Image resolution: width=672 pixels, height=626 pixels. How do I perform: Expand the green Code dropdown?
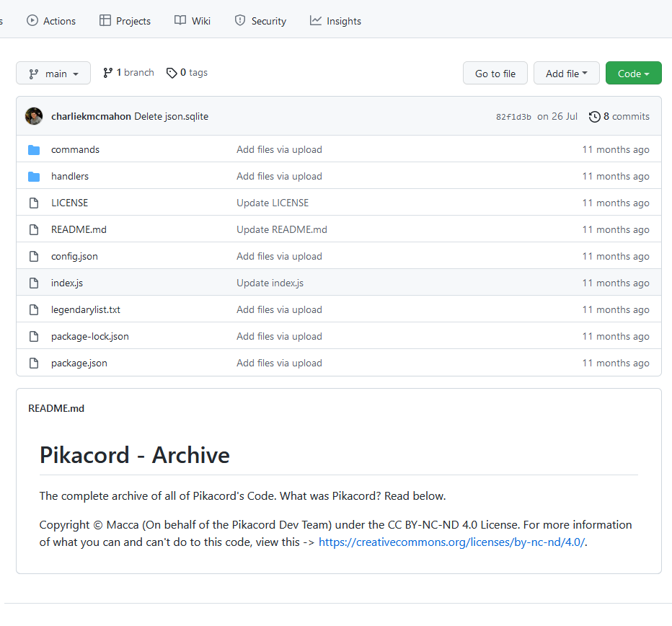tap(633, 74)
